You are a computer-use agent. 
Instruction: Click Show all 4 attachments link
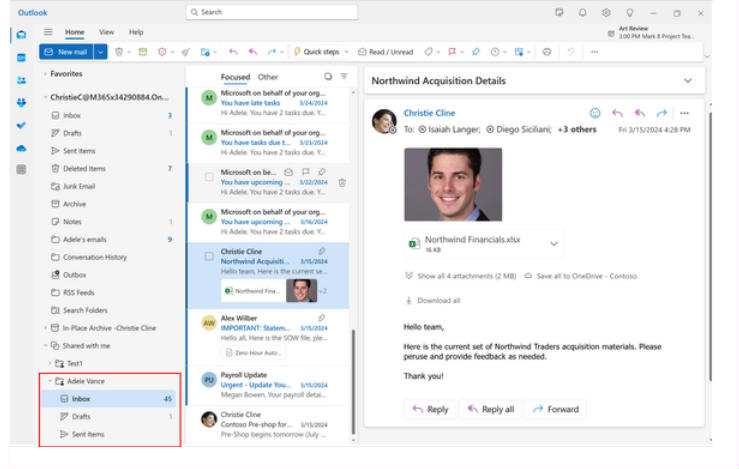click(461, 276)
